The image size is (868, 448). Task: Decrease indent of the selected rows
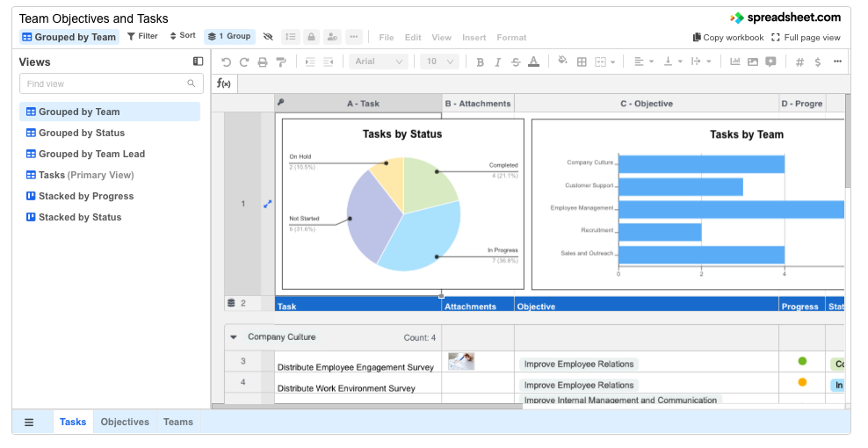click(329, 62)
